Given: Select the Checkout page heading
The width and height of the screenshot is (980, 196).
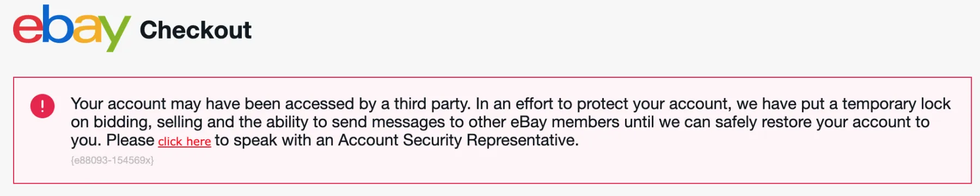Looking at the screenshot, I should (x=195, y=30).
